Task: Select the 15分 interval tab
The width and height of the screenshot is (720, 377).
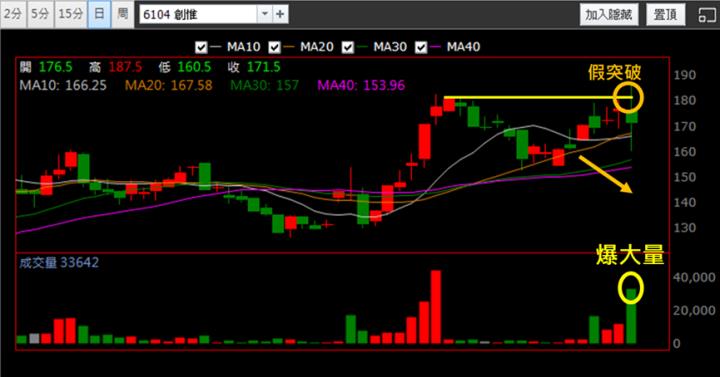Action: pos(71,14)
